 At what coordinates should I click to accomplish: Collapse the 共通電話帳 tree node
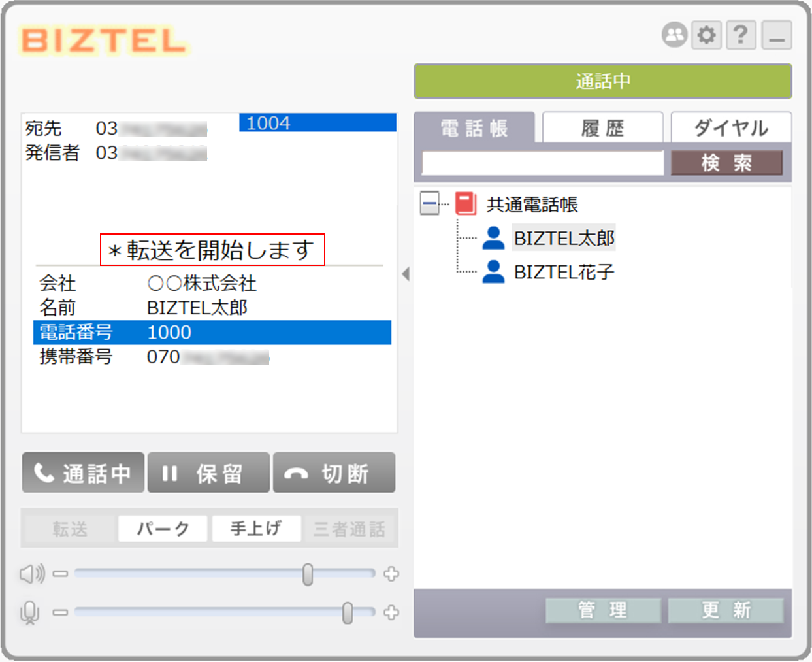click(x=429, y=204)
